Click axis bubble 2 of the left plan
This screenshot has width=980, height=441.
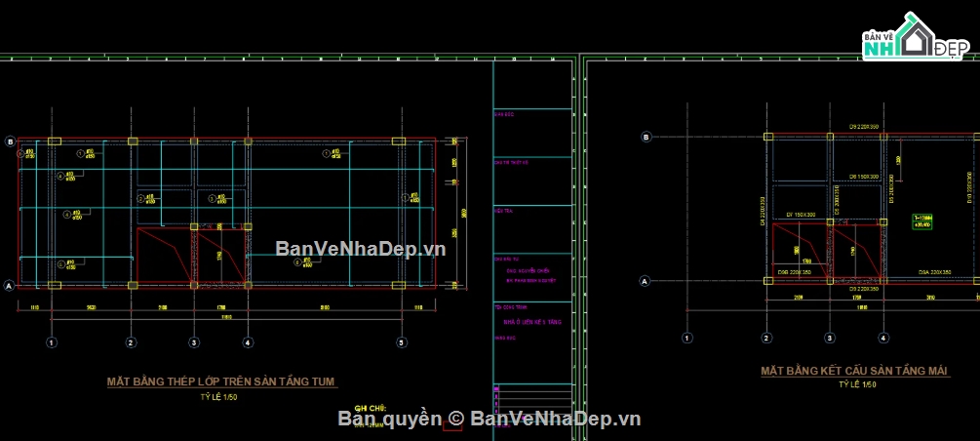click(131, 342)
